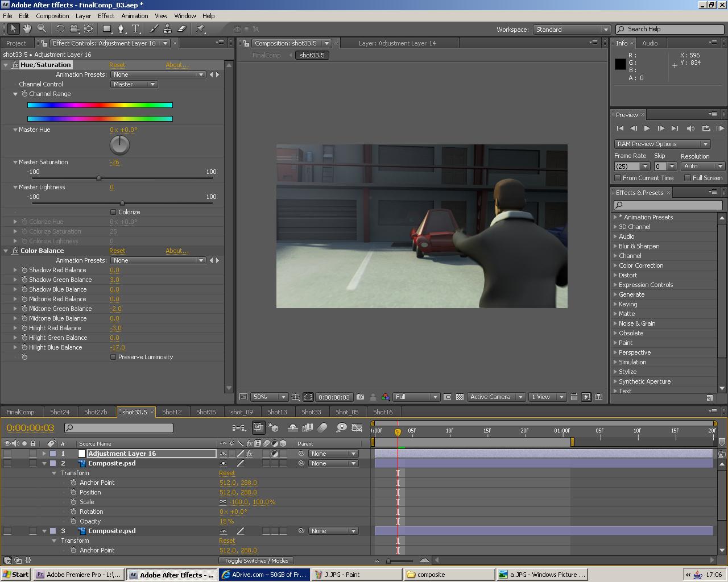Image resolution: width=728 pixels, height=582 pixels.
Task: Open the Composition menu
Action: tap(52, 16)
